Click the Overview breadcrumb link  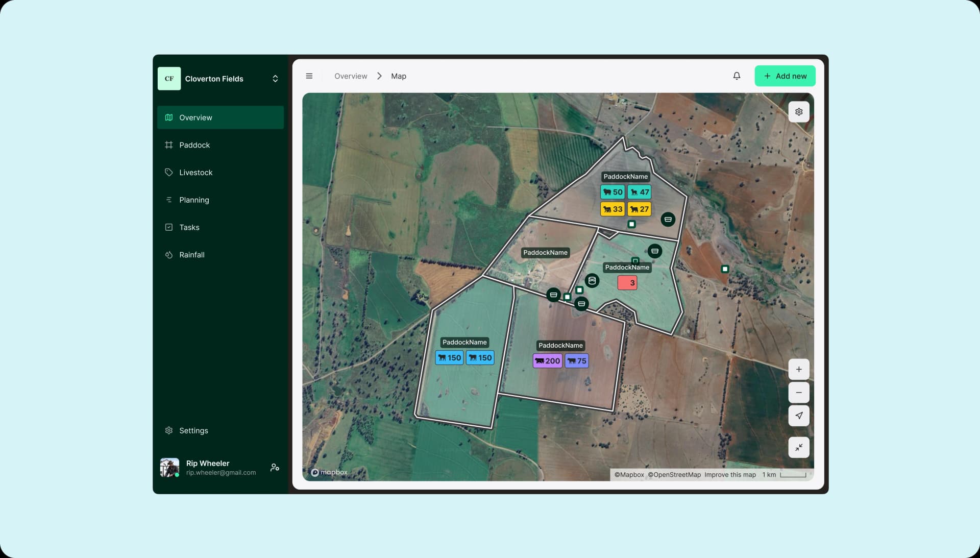[351, 76]
